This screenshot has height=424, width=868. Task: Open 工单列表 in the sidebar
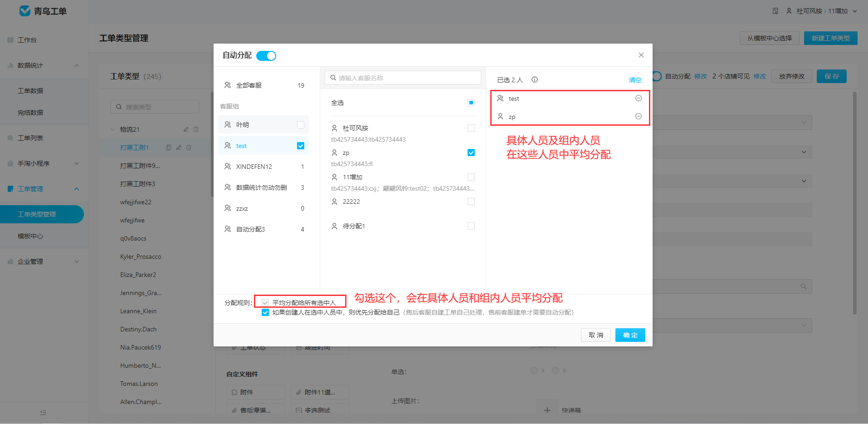[30, 138]
